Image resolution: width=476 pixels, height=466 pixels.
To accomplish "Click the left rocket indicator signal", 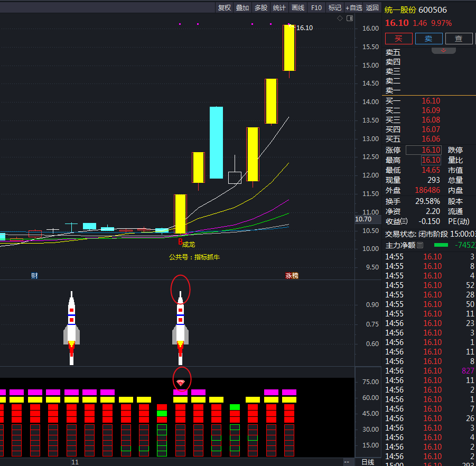I will [x=72, y=328].
